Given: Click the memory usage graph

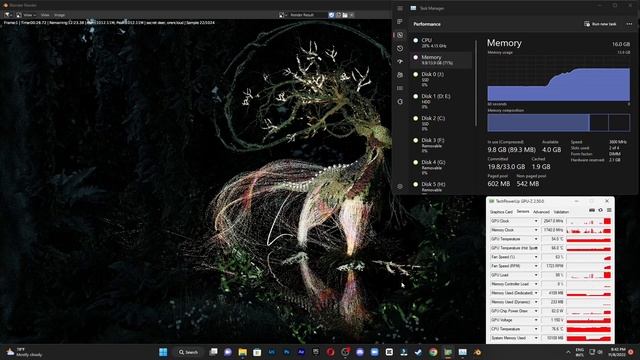Looking at the screenshot, I should [x=558, y=78].
